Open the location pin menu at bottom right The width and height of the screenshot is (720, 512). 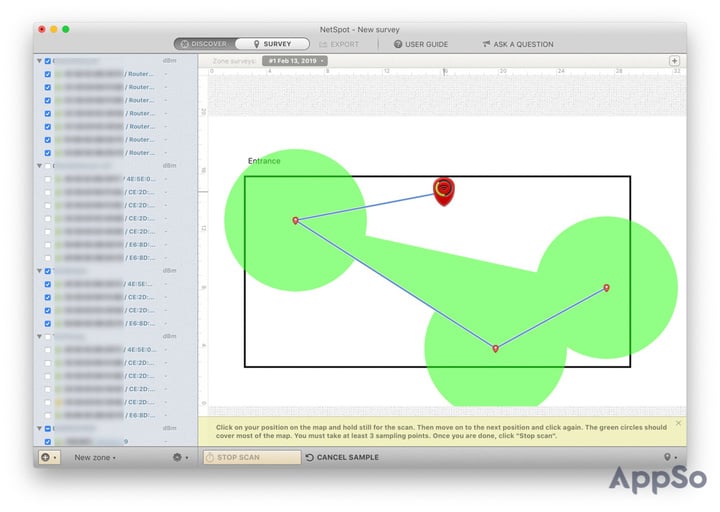(x=670, y=457)
